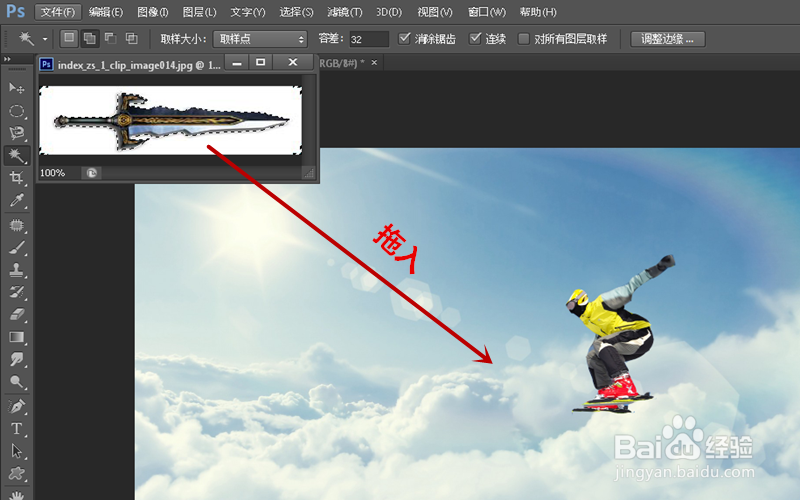Select the Horizontal Type tool
The height and width of the screenshot is (500, 800).
click(x=16, y=429)
